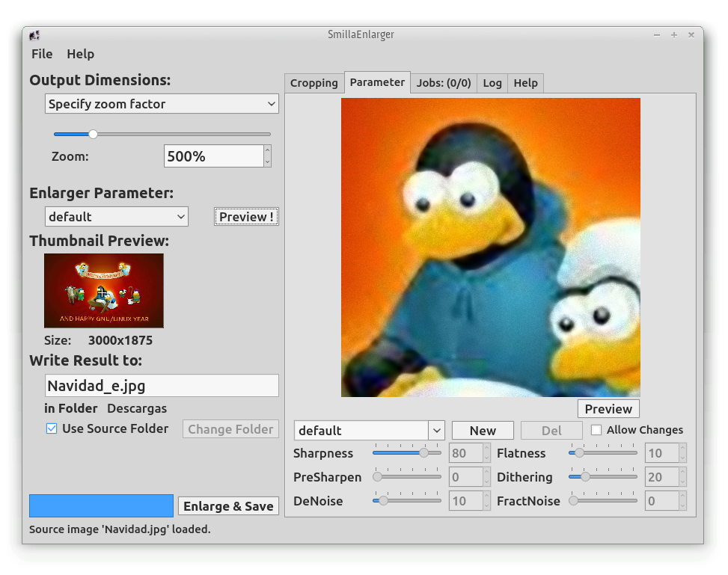Expand the Enlarger Parameter default dropdown
728x575 pixels.
(117, 217)
